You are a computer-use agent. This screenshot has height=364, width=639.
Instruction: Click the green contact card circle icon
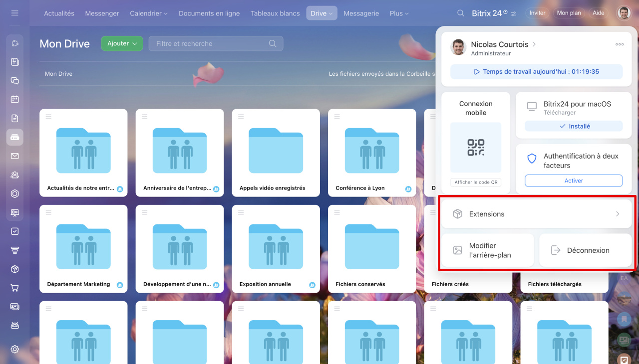click(x=624, y=340)
